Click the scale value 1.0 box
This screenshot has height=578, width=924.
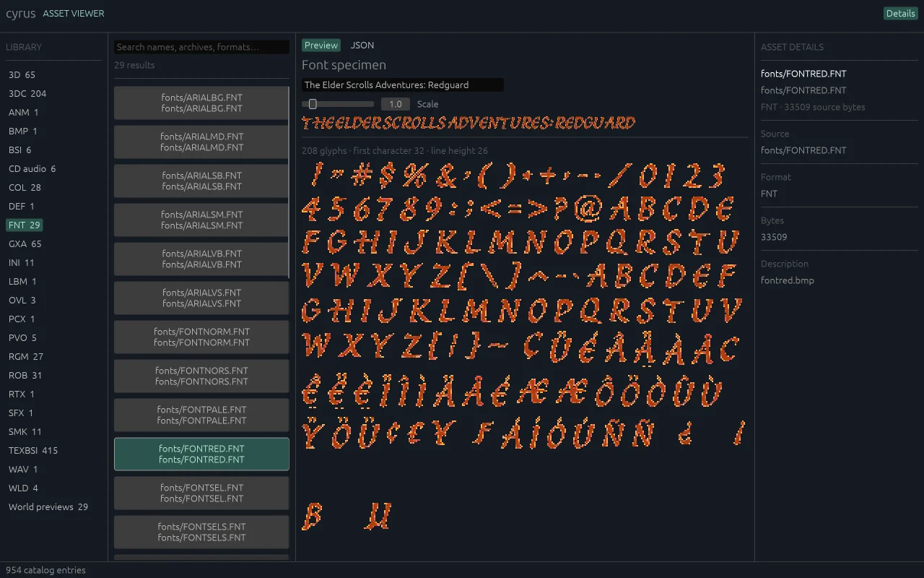[x=396, y=104]
